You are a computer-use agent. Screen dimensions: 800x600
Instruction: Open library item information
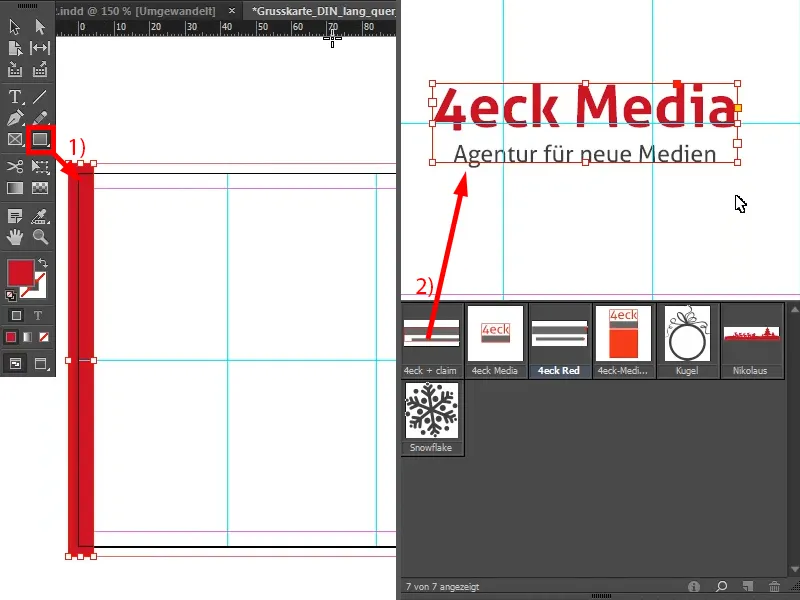coord(694,586)
